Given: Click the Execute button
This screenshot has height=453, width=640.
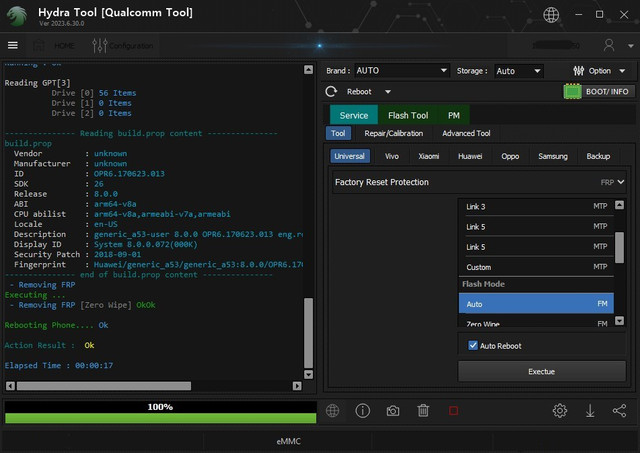Looking at the screenshot, I should tap(542, 371).
